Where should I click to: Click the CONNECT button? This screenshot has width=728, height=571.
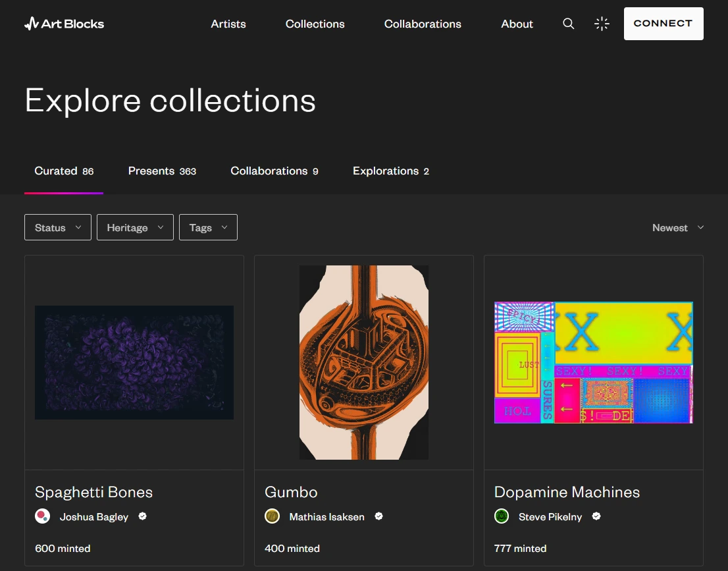663,23
